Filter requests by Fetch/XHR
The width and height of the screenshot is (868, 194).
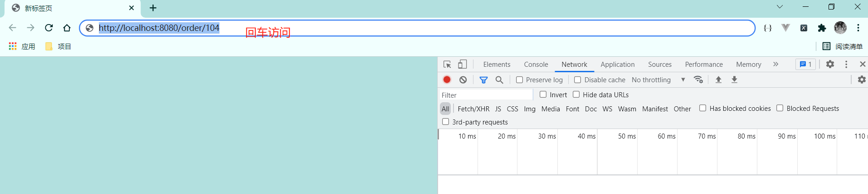coord(473,109)
